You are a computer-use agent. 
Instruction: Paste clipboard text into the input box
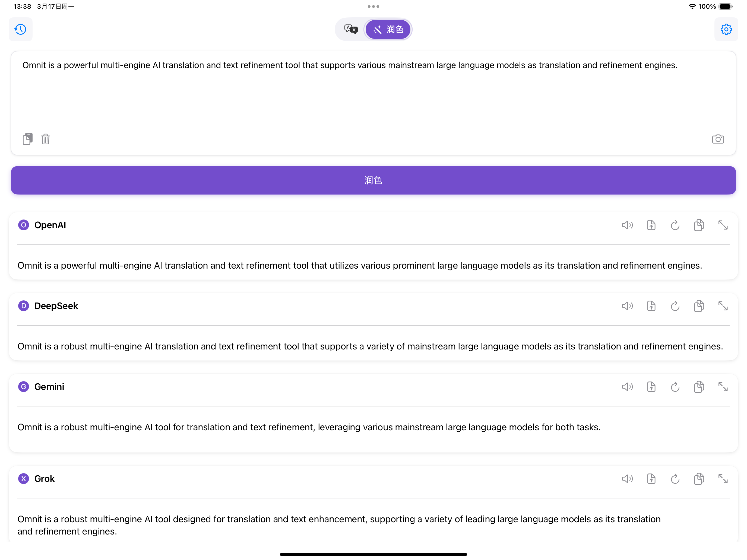(x=28, y=139)
